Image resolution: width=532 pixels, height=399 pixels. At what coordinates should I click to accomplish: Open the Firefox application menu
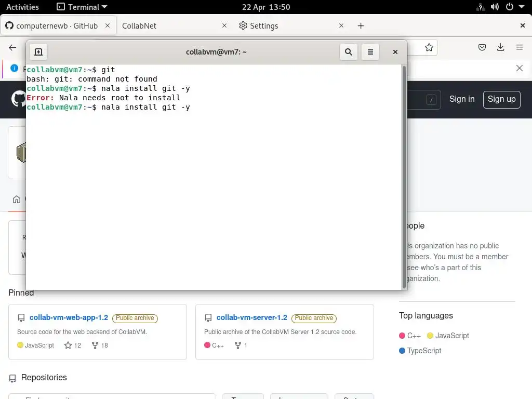(x=520, y=47)
